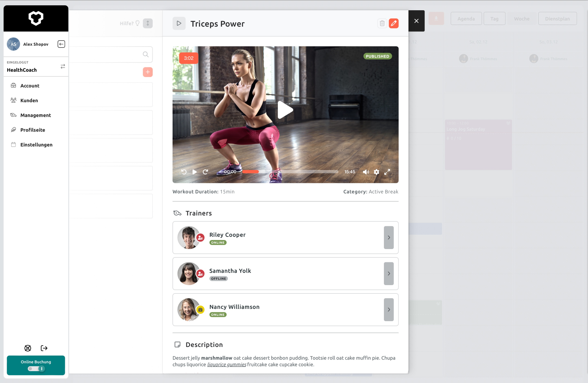Viewport: 588px width, 383px height.
Task: Close the panel with the X button
Action: click(x=416, y=21)
